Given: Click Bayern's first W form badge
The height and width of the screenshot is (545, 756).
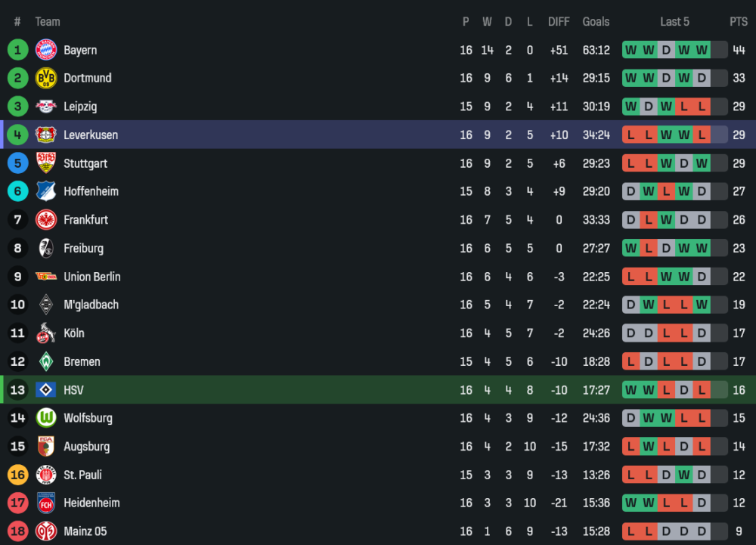Looking at the screenshot, I should (631, 50).
